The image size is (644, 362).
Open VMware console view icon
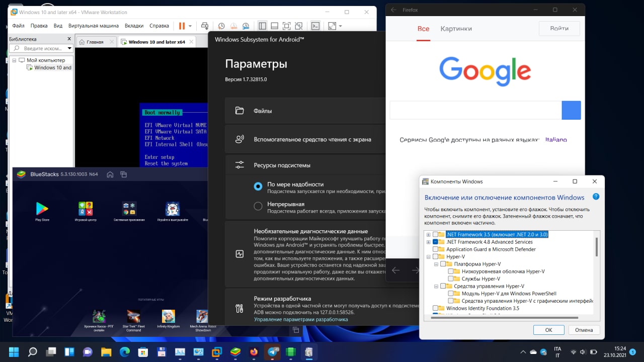point(315,26)
